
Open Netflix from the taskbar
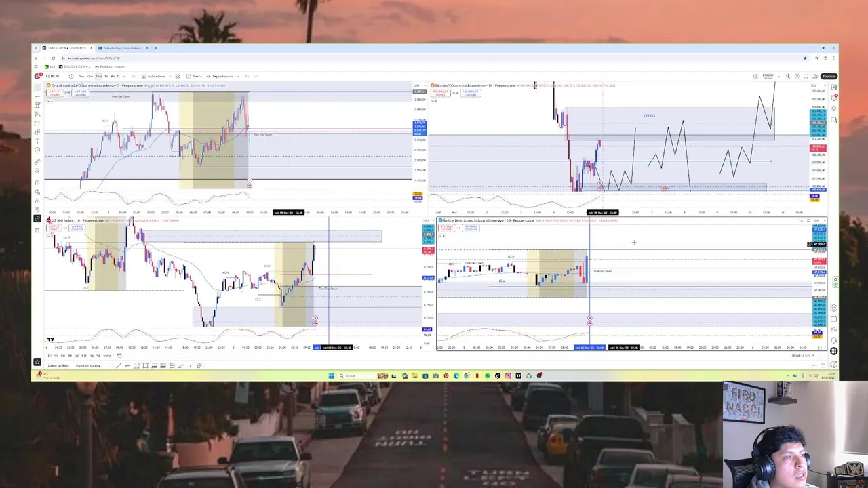pos(477,375)
